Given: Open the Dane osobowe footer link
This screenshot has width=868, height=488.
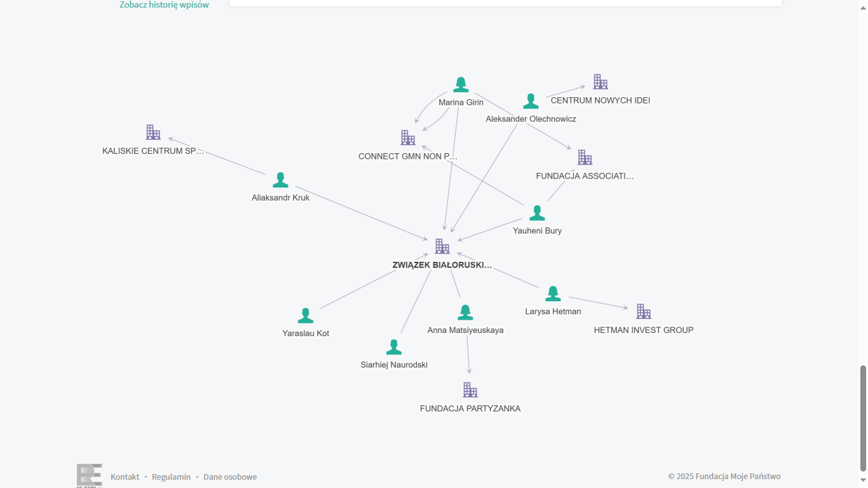Looking at the screenshot, I should coord(230,477).
